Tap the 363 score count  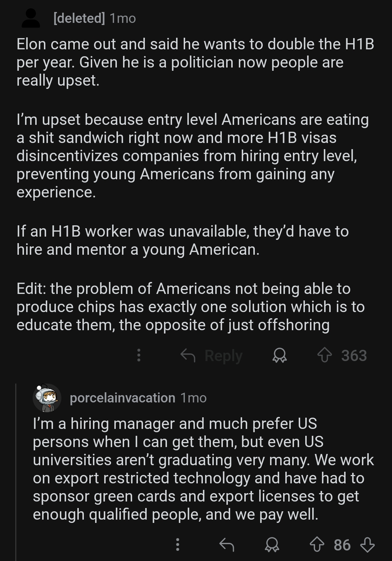(354, 356)
